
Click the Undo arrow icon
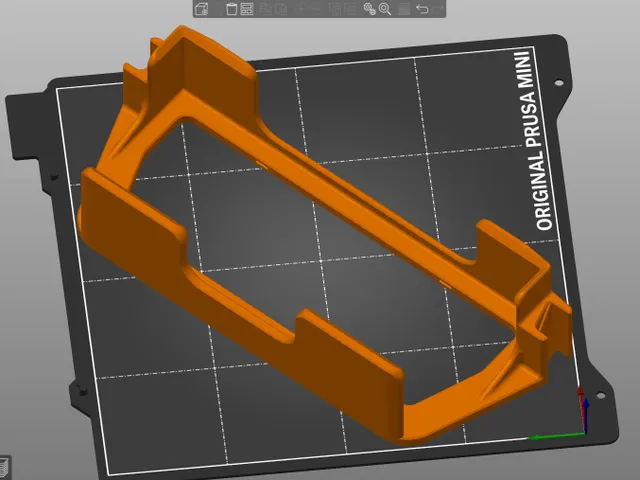(422, 9)
